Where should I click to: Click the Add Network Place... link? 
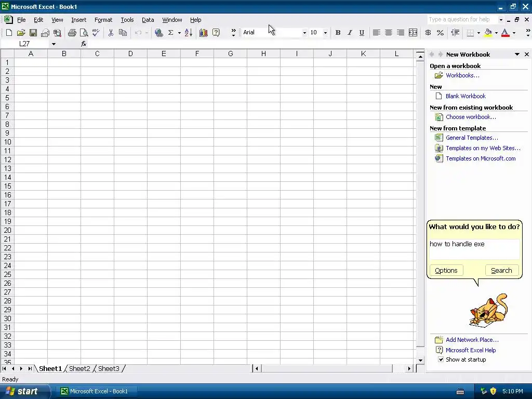pyautogui.click(x=472, y=340)
